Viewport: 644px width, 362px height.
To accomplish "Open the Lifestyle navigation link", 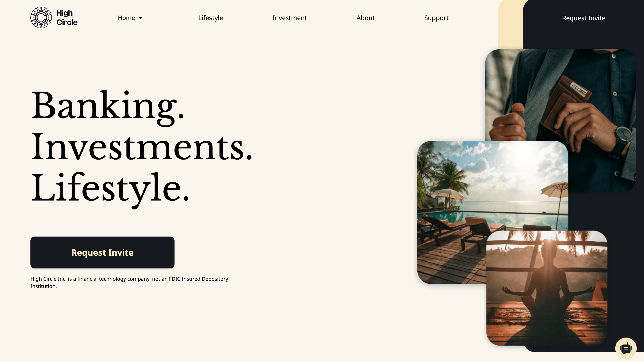I will (211, 18).
